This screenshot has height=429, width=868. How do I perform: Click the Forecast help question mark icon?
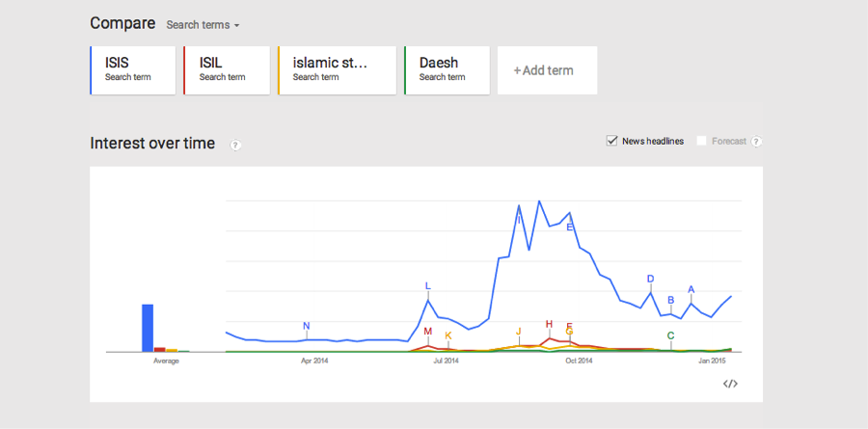(756, 142)
